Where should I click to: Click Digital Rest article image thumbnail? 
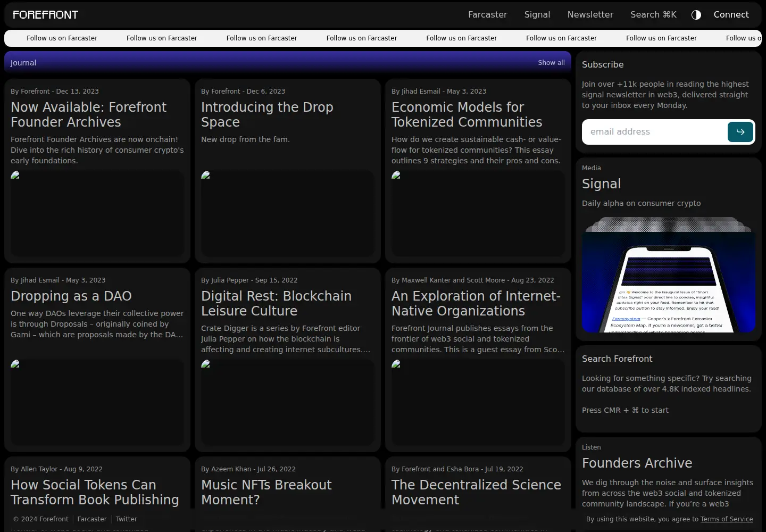pyautogui.click(x=288, y=402)
